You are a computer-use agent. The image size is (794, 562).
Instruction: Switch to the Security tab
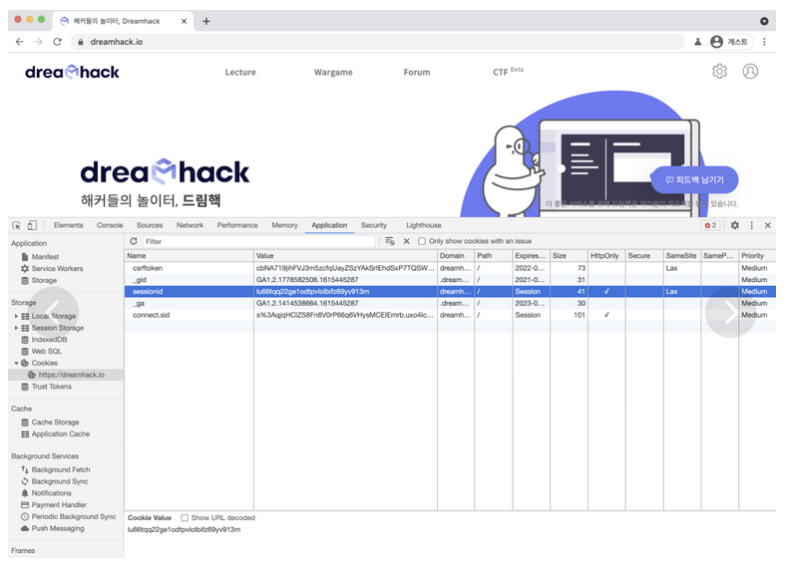tap(374, 225)
